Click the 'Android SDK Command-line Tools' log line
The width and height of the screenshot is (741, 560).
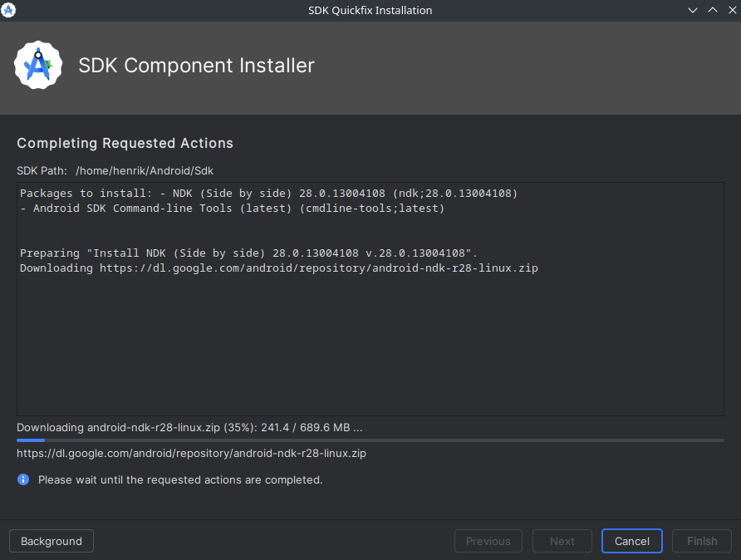(x=232, y=209)
